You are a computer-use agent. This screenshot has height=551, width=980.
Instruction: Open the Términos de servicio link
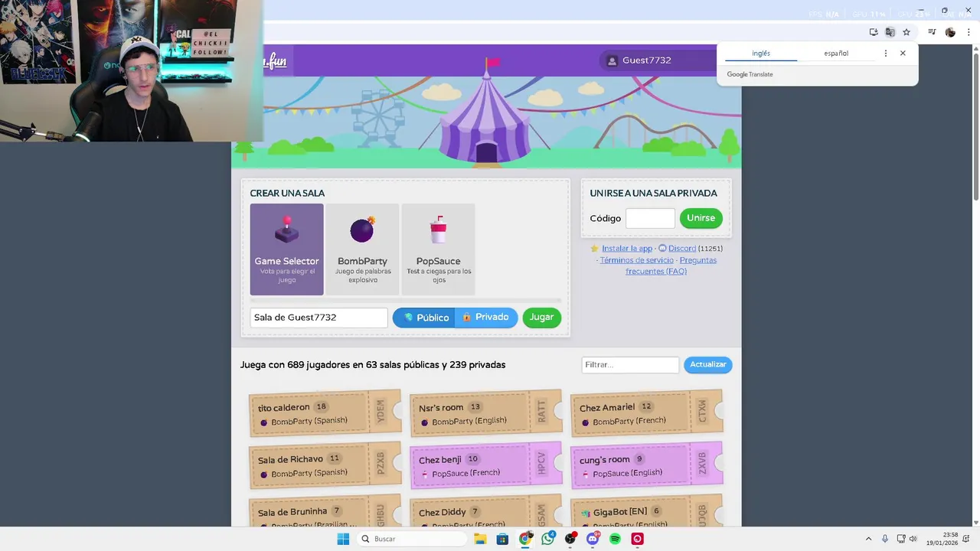(637, 260)
